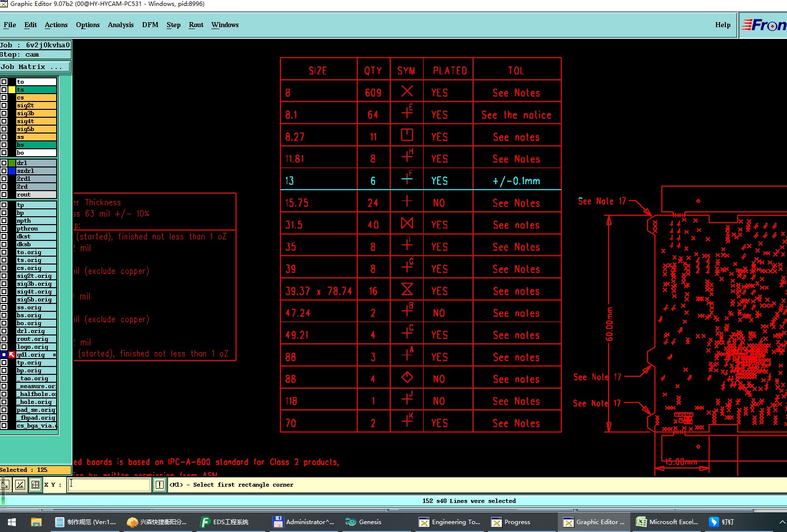The width and height of the screenshot is (787, 532).
Task: Open the Step menu
Action: pyautogui.click(x=173, y=25)
